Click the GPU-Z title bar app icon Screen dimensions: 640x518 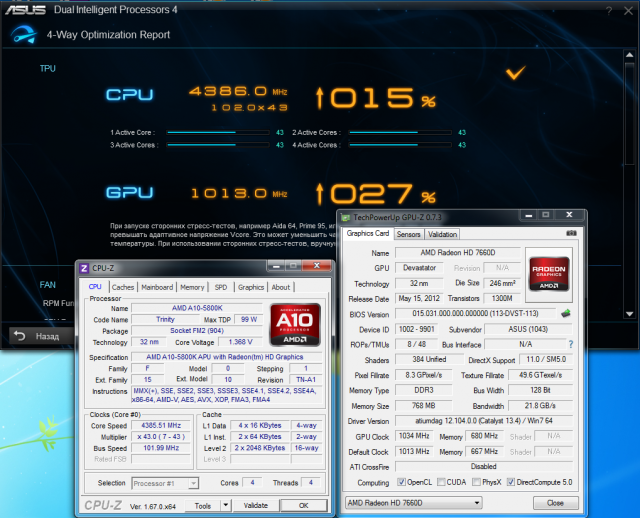pyautogui.click(x=346, y=218)
